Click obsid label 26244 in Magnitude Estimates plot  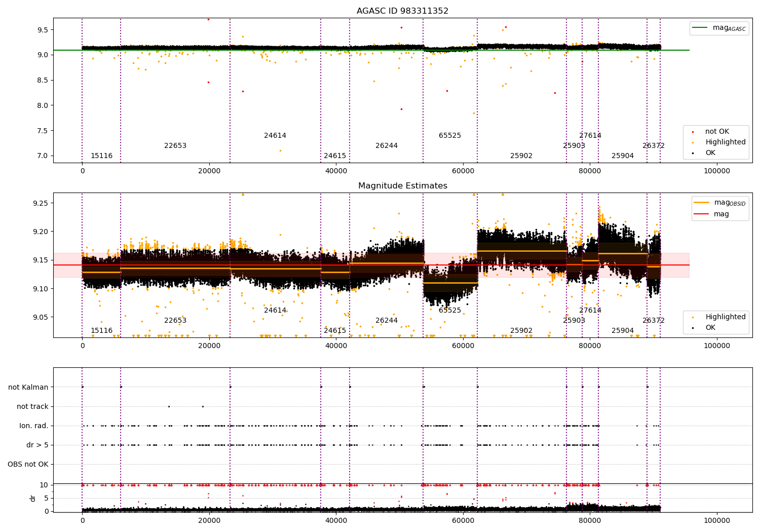click(x=387, y=321)
